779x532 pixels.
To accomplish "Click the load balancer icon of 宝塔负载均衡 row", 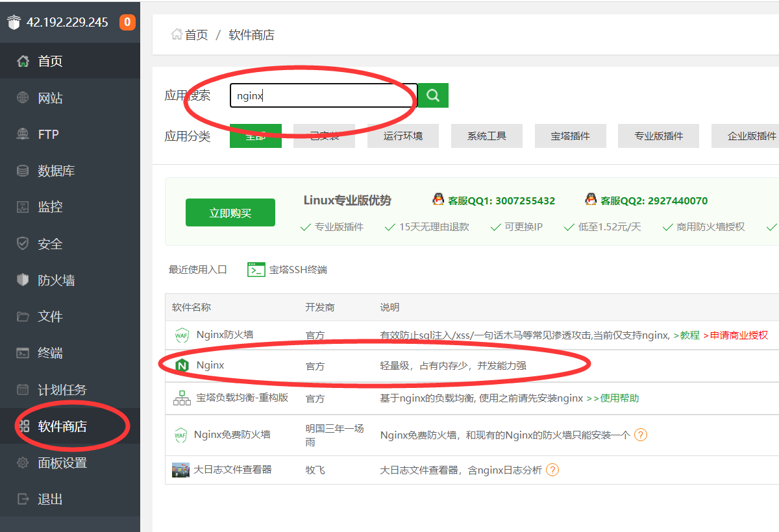I will click(x=182, y=398).
